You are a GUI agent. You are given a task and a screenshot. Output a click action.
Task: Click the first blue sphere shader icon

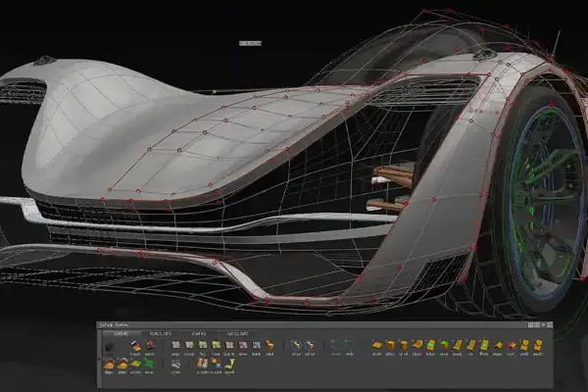[296, 346]
